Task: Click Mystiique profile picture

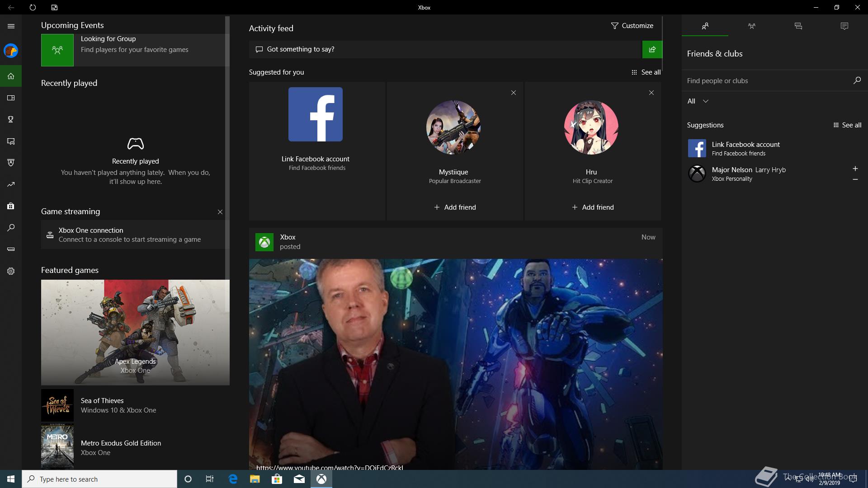Action: 453,127
